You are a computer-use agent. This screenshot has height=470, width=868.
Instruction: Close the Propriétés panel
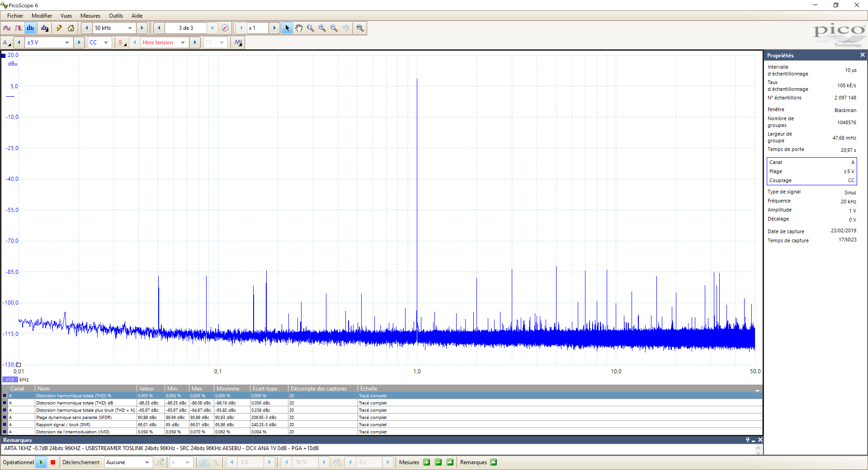point(862,55)
